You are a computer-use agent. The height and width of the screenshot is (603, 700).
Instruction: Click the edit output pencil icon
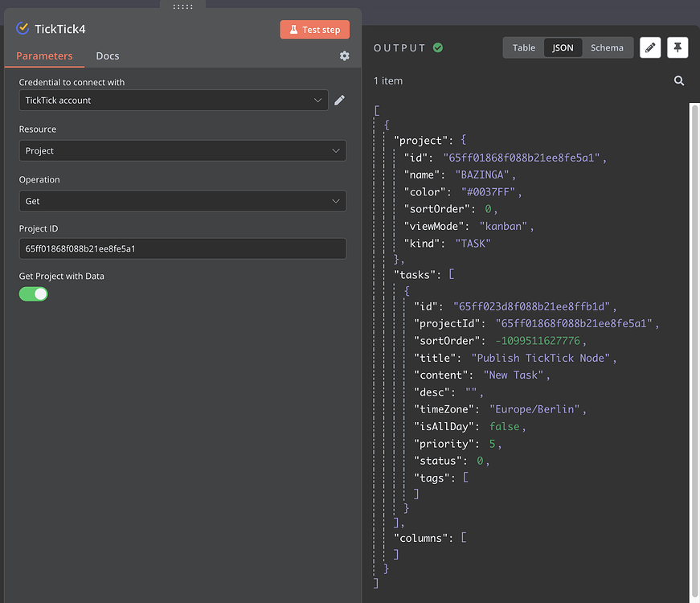point(650,47)
